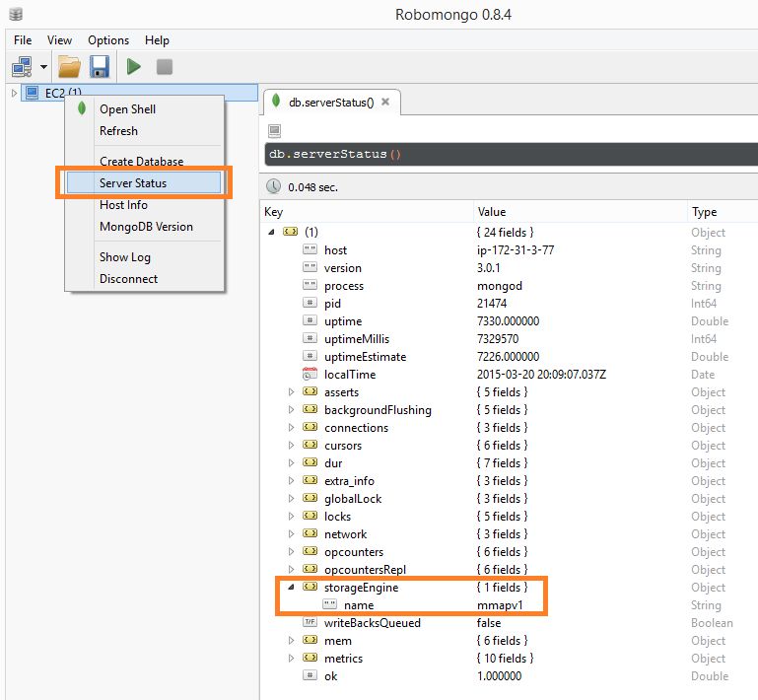Expand the backgroundFlushing node
Image resolution: width=758 pixels, height=700 pixels.
click(291, 409)
